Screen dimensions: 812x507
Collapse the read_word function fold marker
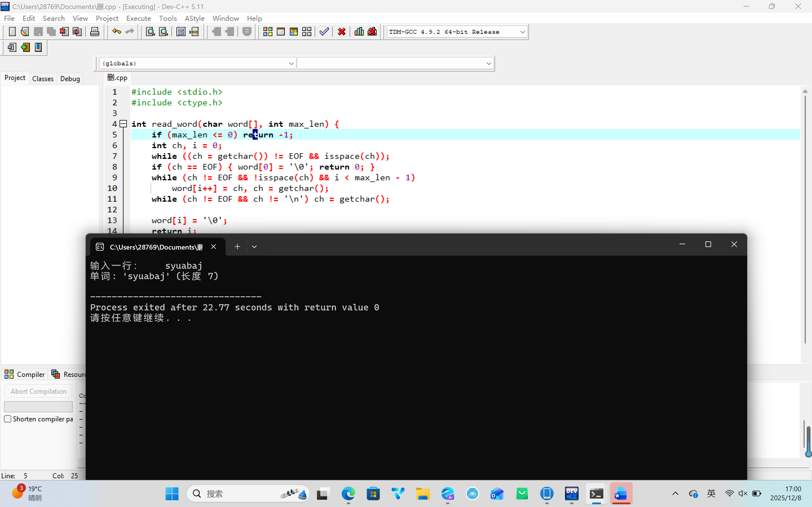click(123, 124)
